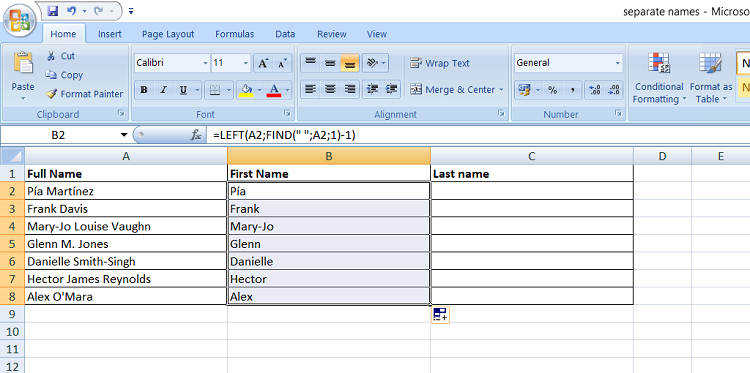Open the font size dropdown
The width and height of the screenshot is (750, 373).
(246, 63)
